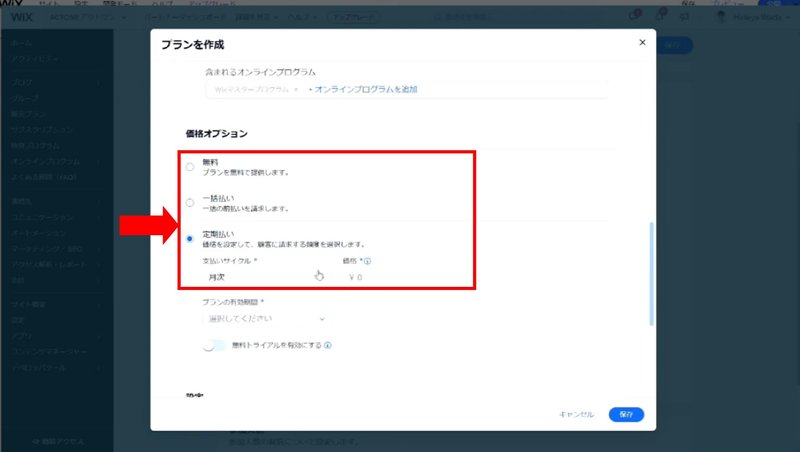Open the site name dropdown beside the Wix logo
This screenshot has height=452, width=800.
coord(88,17)
